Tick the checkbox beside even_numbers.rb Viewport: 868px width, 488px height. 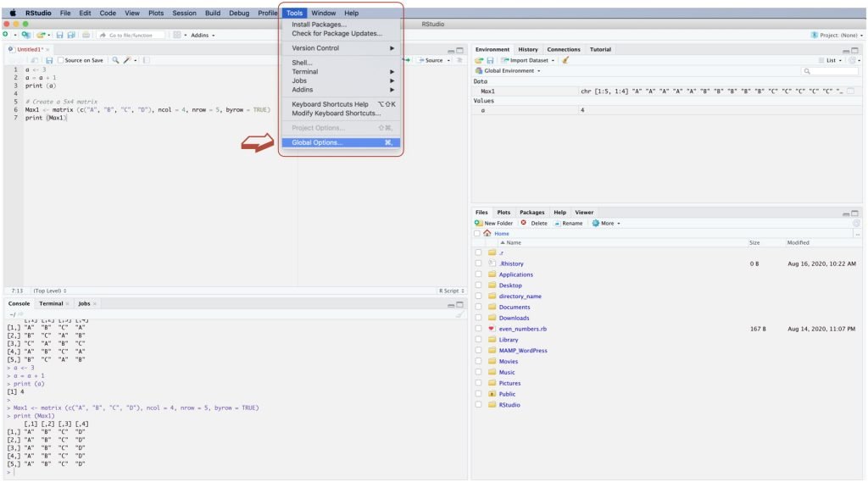coord(479,329)
